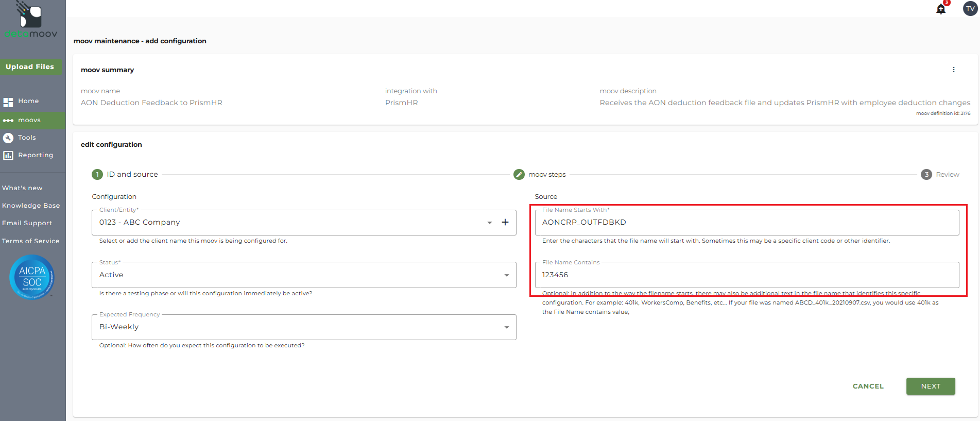Image resolution: width=980 pixels, height=421 pixels.
Task: Focus the File Name Contains field
Action: coord(747,275)
